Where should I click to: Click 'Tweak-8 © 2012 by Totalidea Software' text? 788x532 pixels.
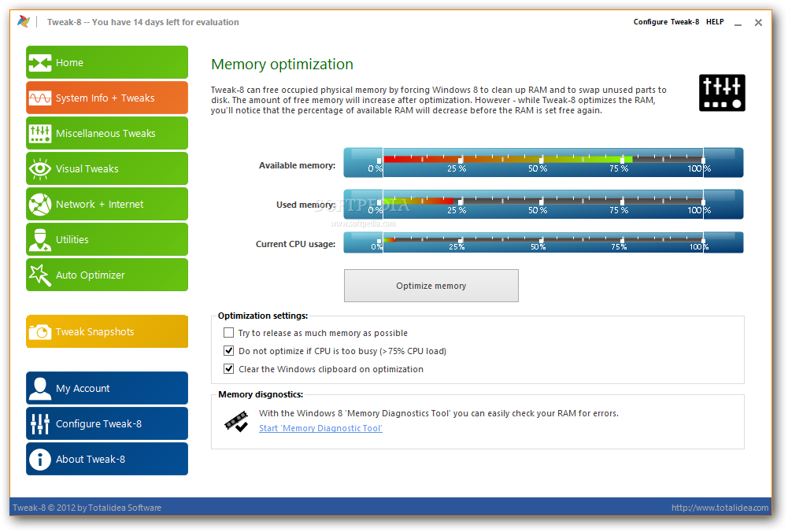click(x=87, y=508)
